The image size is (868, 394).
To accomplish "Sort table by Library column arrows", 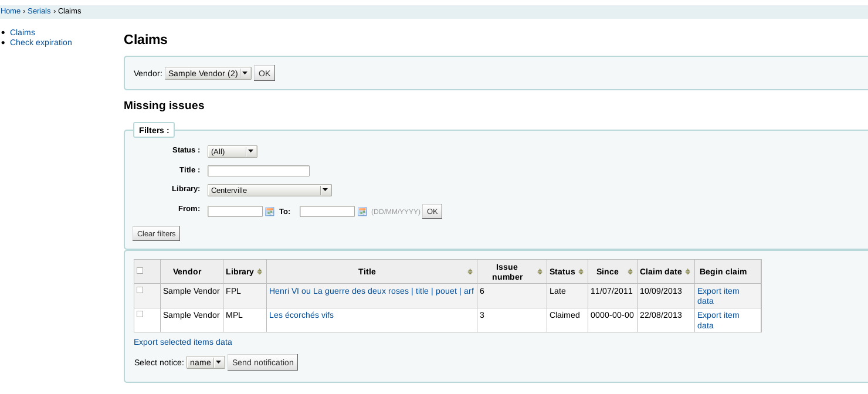I will point(259,272).
